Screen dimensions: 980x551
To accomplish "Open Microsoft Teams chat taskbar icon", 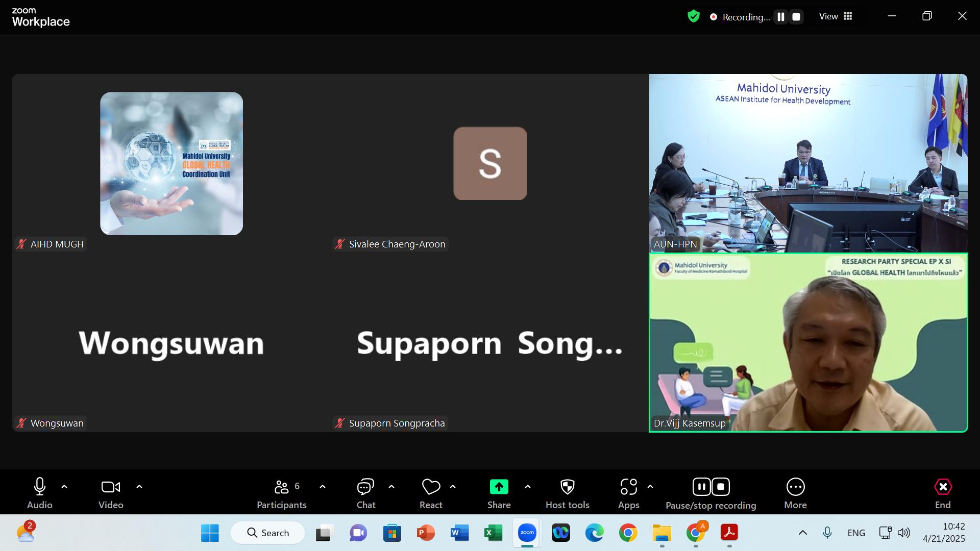I will [x=358, y=533].
